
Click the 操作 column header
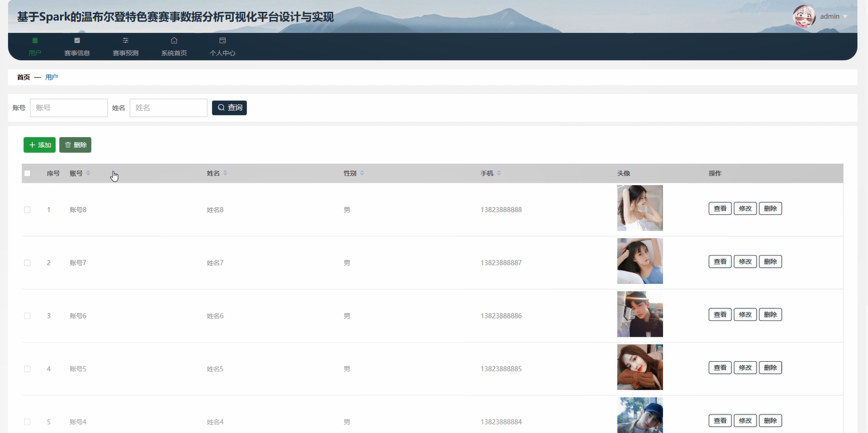tap(715, 173)
